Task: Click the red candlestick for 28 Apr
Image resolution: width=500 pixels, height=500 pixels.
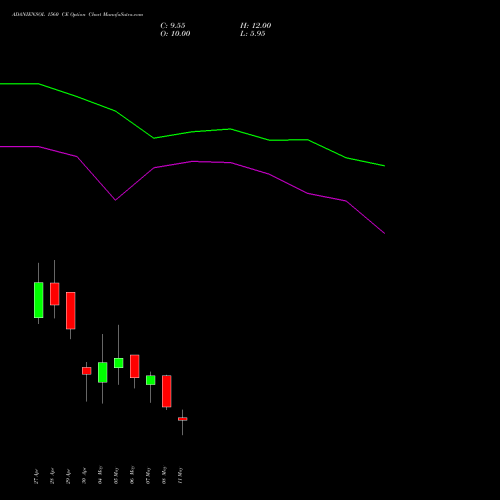Action: tap(55, 294)
